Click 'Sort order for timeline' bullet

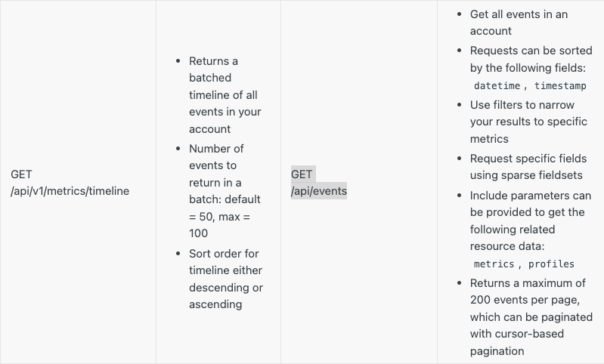[x=226, y=279]
